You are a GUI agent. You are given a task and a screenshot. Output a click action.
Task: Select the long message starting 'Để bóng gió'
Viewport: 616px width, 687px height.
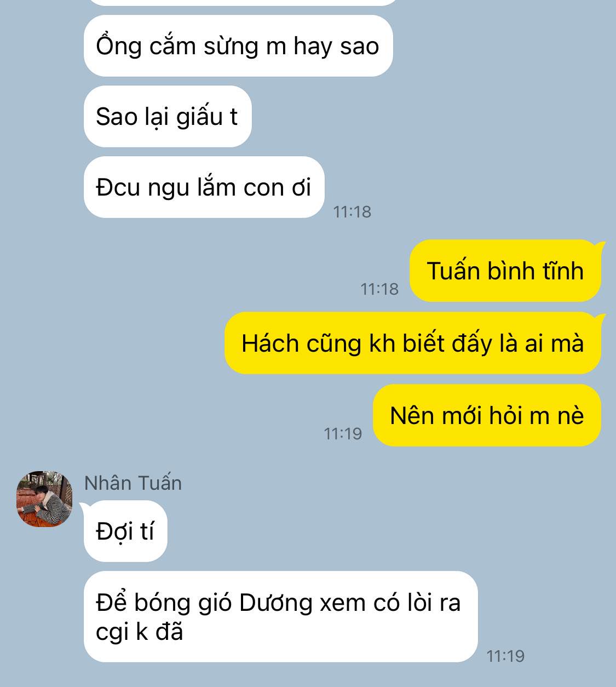click(x=281, y=617)
